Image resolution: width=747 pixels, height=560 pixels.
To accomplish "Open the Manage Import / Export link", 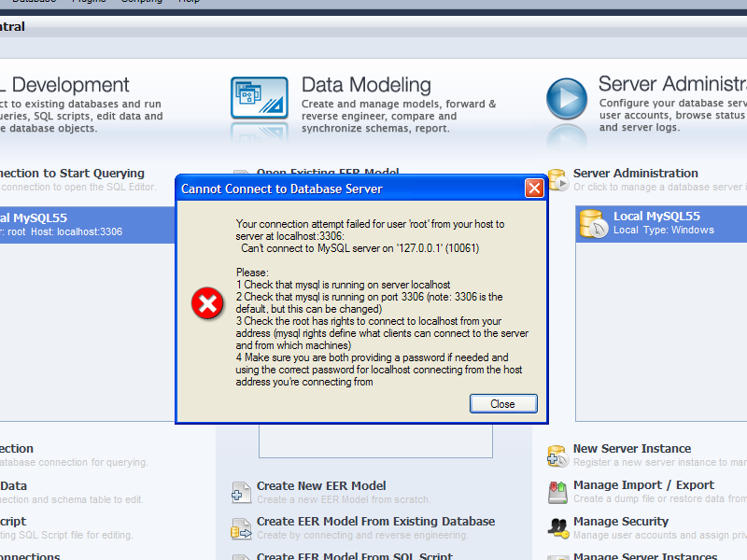I will point(643,484).
